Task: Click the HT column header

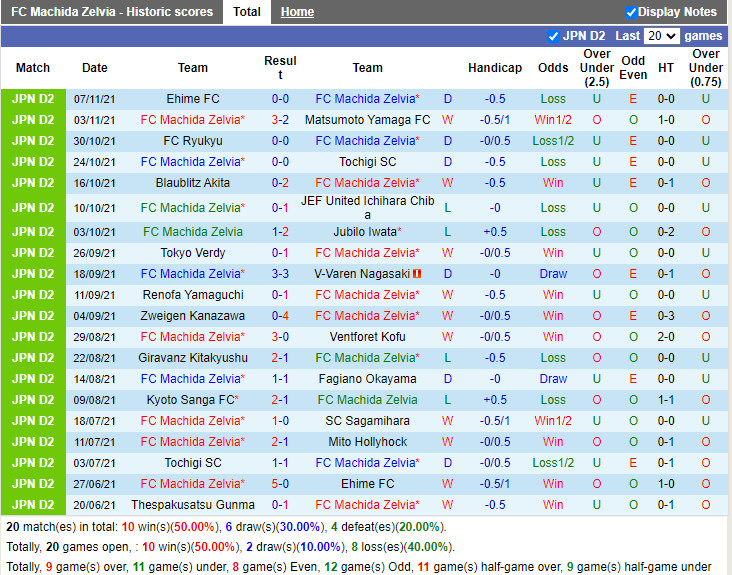Action: [666, 68]
